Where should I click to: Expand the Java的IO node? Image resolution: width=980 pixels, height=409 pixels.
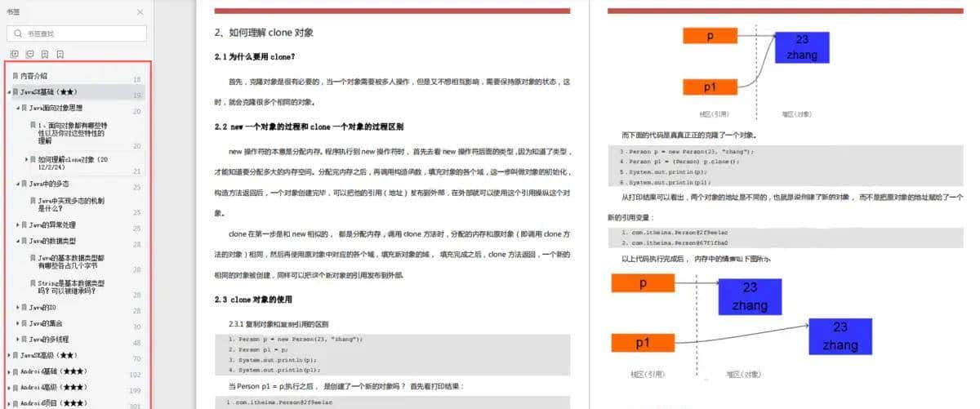pos(17,307)
